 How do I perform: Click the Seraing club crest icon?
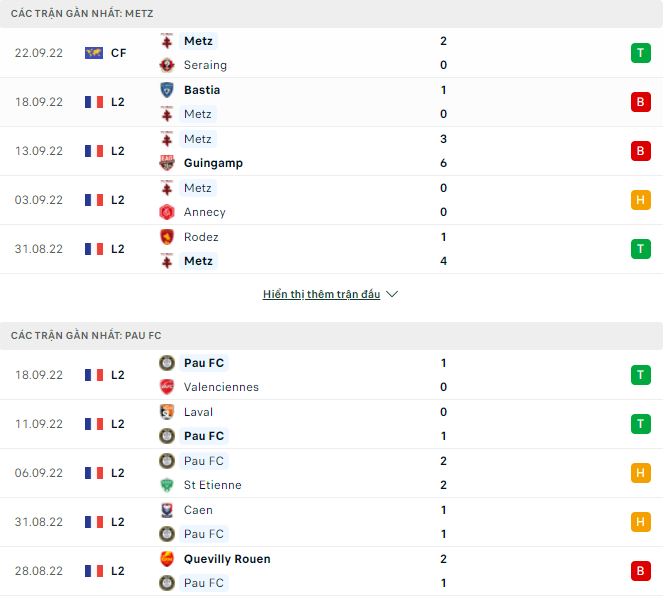coord(167,65)
